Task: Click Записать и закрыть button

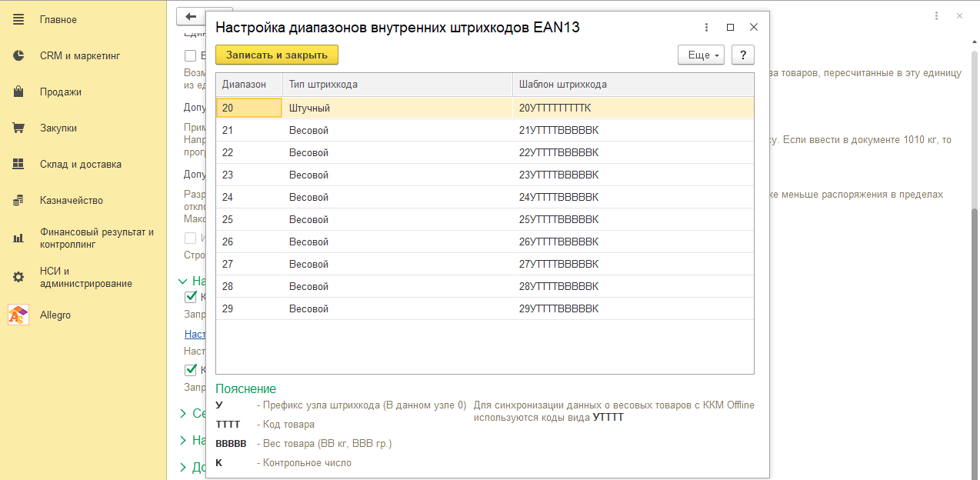Action: (x=277, y=55)
